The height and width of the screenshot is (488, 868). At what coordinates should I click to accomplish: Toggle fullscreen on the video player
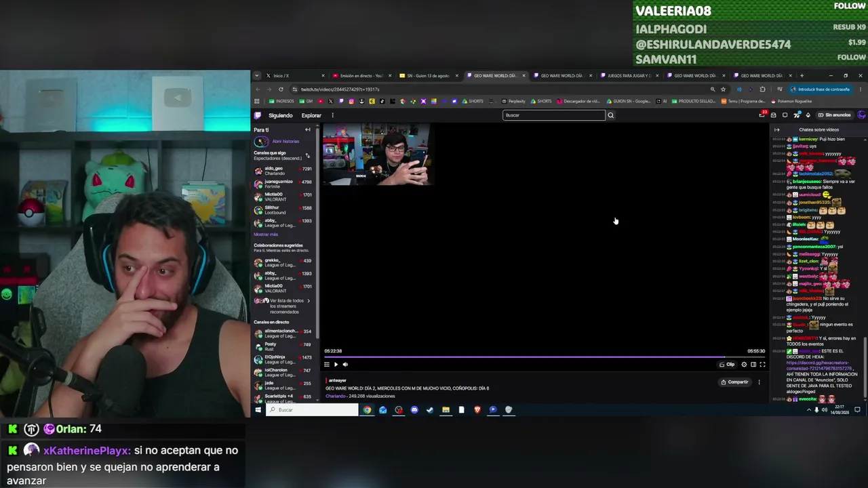click(x=762, y=365)
